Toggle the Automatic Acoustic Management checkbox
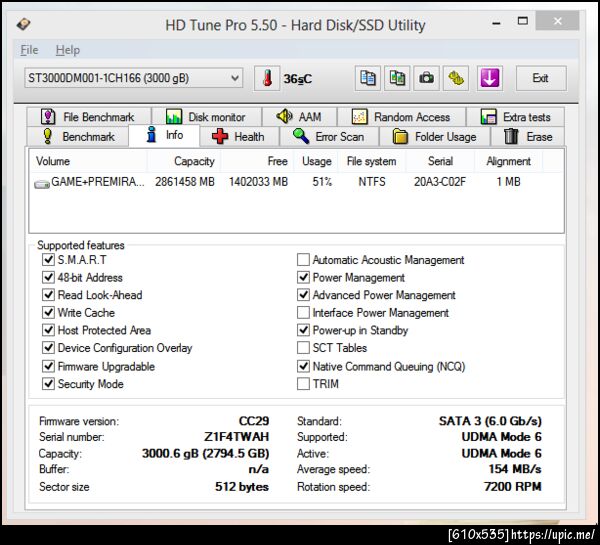600x545 pixels. click(303, 259)
